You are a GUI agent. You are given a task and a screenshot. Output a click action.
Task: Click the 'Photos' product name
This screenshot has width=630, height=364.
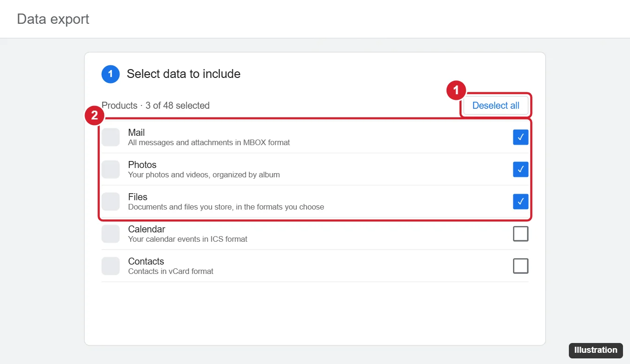(142, 165)
